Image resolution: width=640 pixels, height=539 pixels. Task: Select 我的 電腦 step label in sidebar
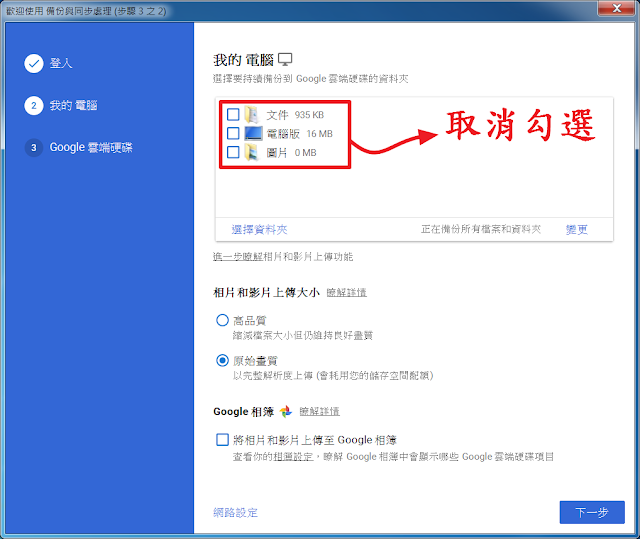73,106
